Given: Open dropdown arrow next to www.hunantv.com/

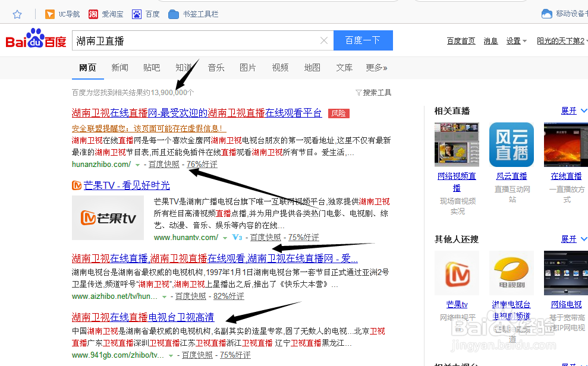Looking at the screenshot, I should click(225, 238).
